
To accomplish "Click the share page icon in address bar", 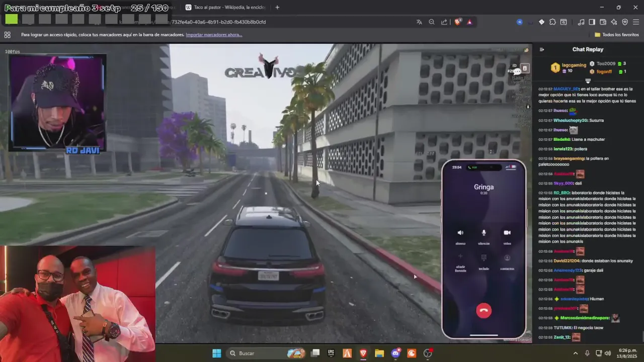I will (x=444, y=22).
